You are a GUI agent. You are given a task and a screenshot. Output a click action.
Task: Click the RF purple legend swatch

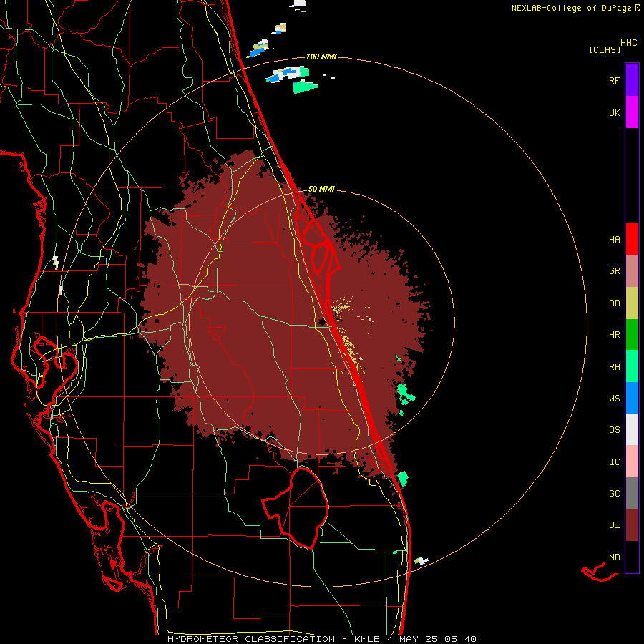pyautogui.click(x=632, y=80)
